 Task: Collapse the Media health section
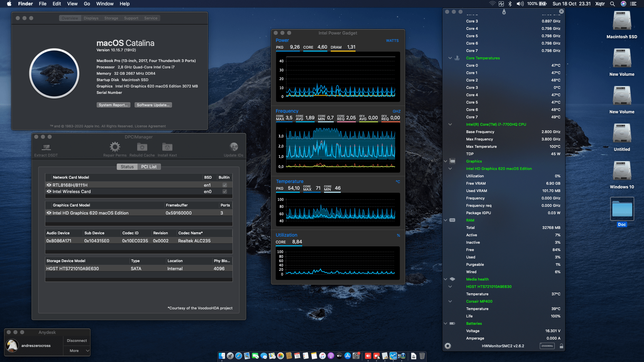[x=445, y=279]
